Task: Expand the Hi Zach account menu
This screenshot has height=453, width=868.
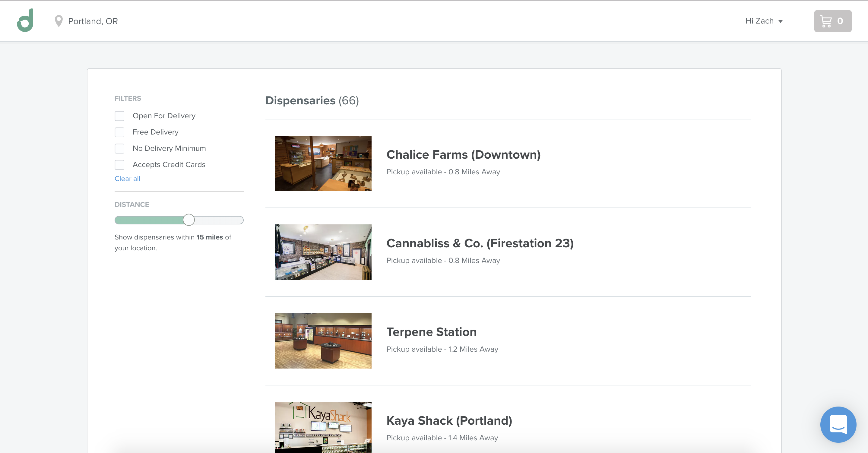Action: pyautogui.click(x=764, y=21)
